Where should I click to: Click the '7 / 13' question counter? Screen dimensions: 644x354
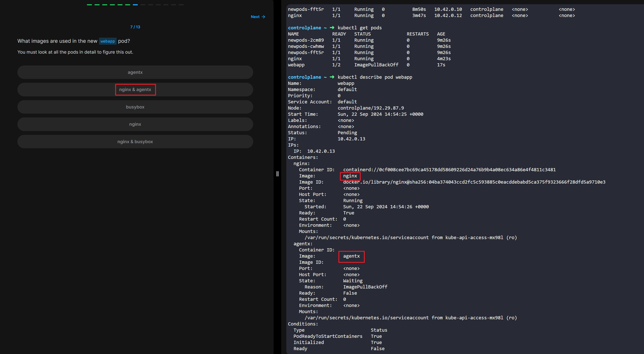(x=135, y=27)
